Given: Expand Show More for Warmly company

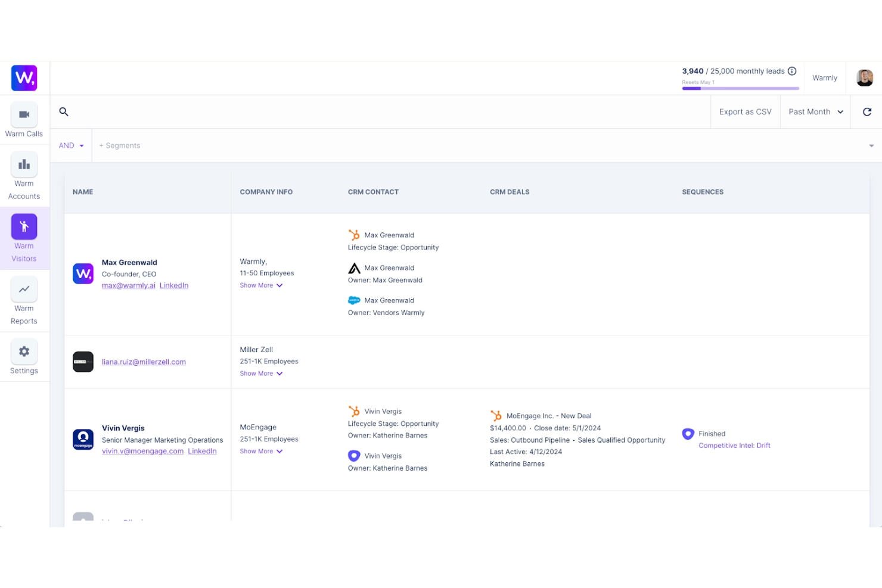Looking at the screenshot, I should 261,285.
